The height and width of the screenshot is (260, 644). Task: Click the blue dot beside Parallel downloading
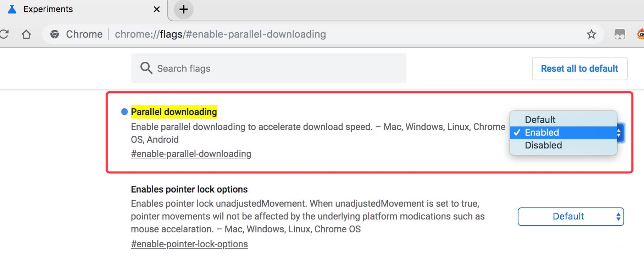[124, 112]
